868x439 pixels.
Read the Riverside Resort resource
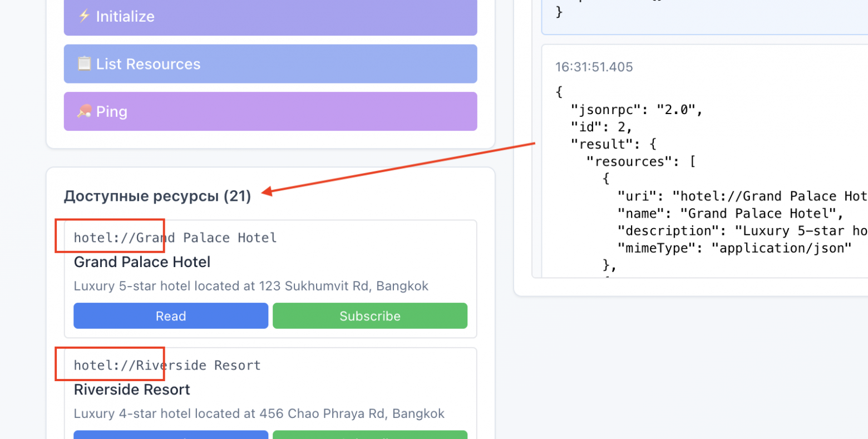tap(171, 434)
